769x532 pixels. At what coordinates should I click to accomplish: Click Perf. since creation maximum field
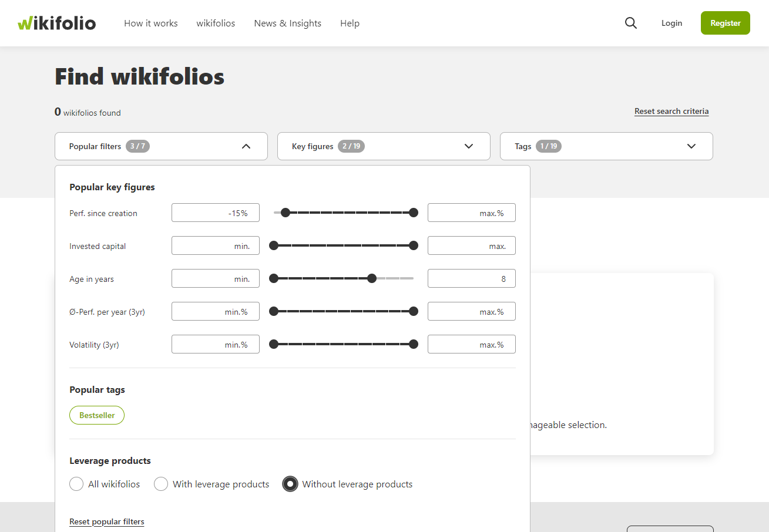point(472,213)
